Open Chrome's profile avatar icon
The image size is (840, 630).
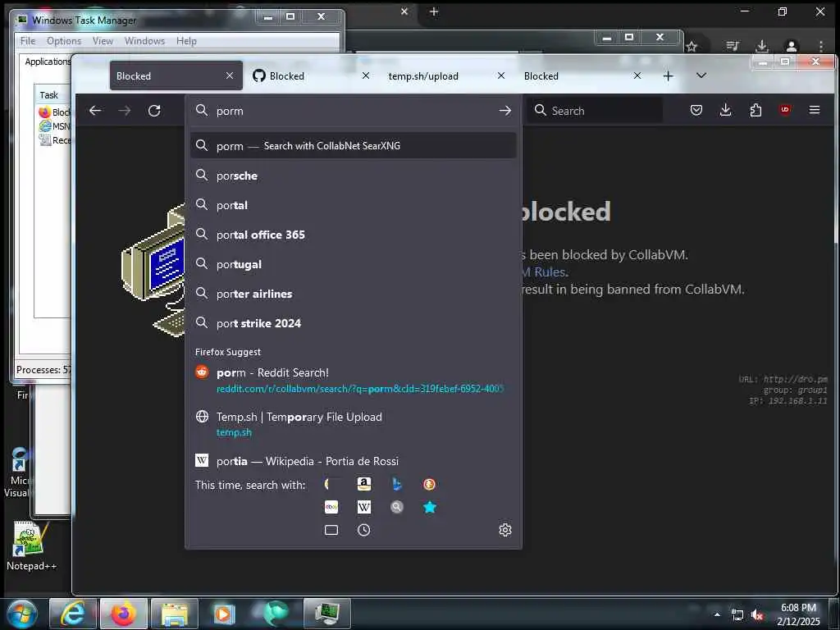(x=792, y=47)
